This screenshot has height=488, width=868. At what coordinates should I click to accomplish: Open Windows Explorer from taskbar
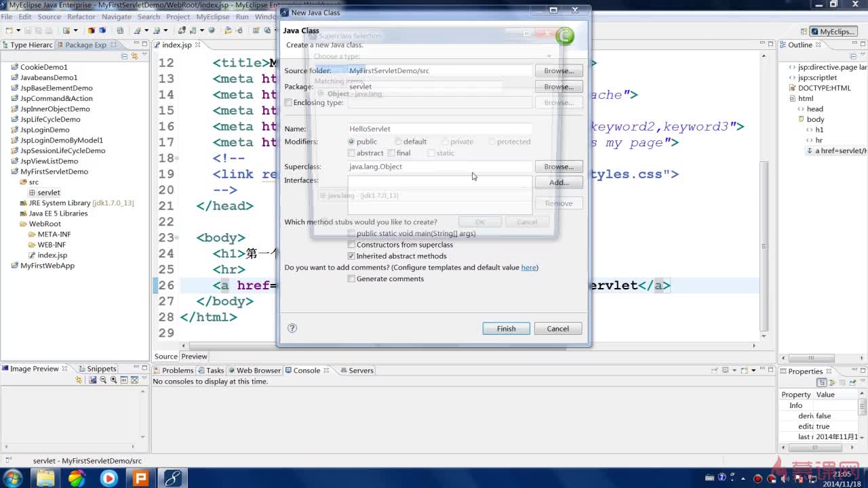tap(45, 478)
